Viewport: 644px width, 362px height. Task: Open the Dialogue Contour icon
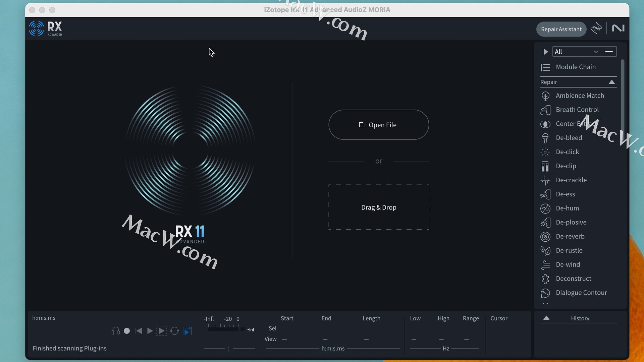[545, 293]
